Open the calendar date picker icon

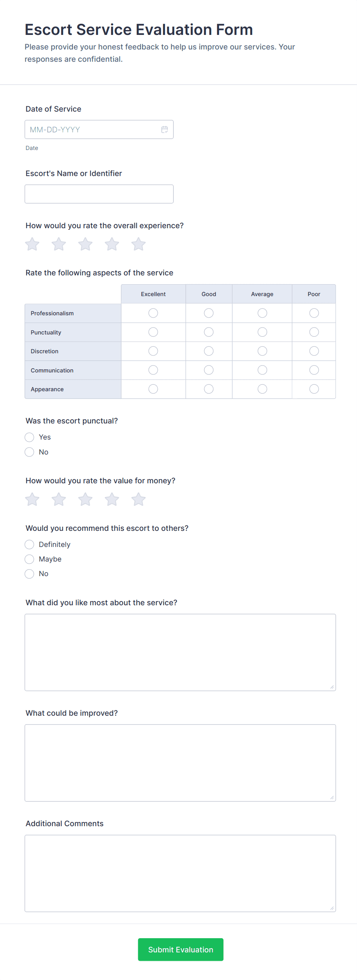[x=164, y=130]
